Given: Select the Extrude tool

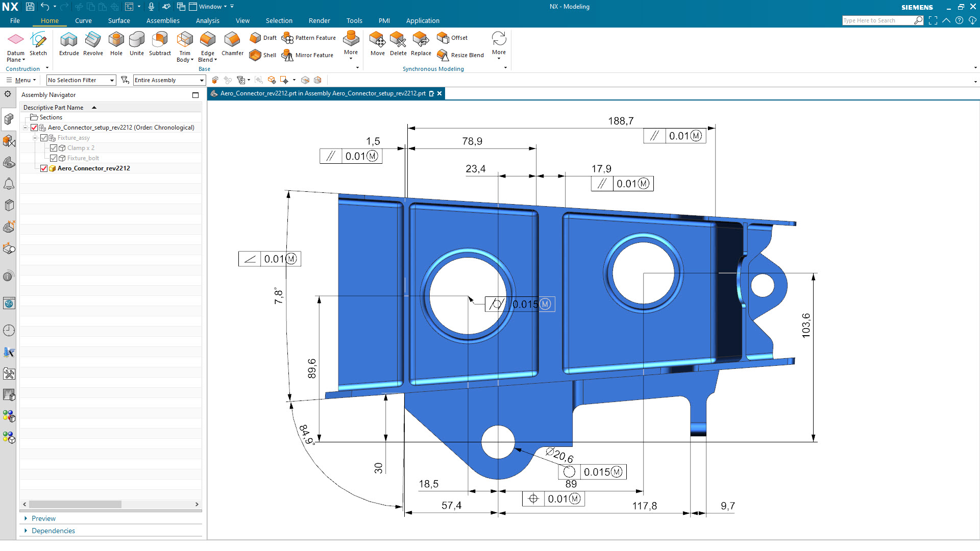Looking at the screenshot, I should tap(68, 44).
